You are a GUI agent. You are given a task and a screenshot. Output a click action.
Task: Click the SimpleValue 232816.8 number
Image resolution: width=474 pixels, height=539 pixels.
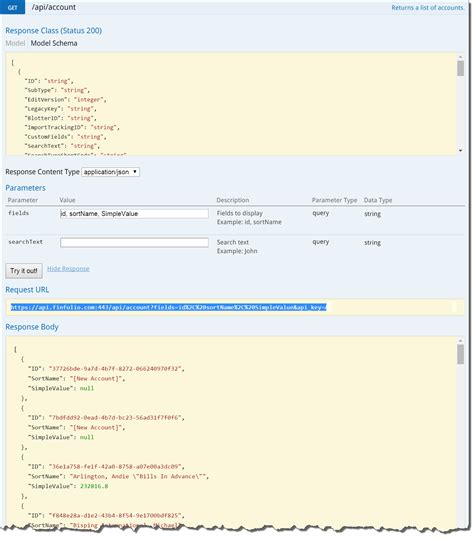click(94, 486)
